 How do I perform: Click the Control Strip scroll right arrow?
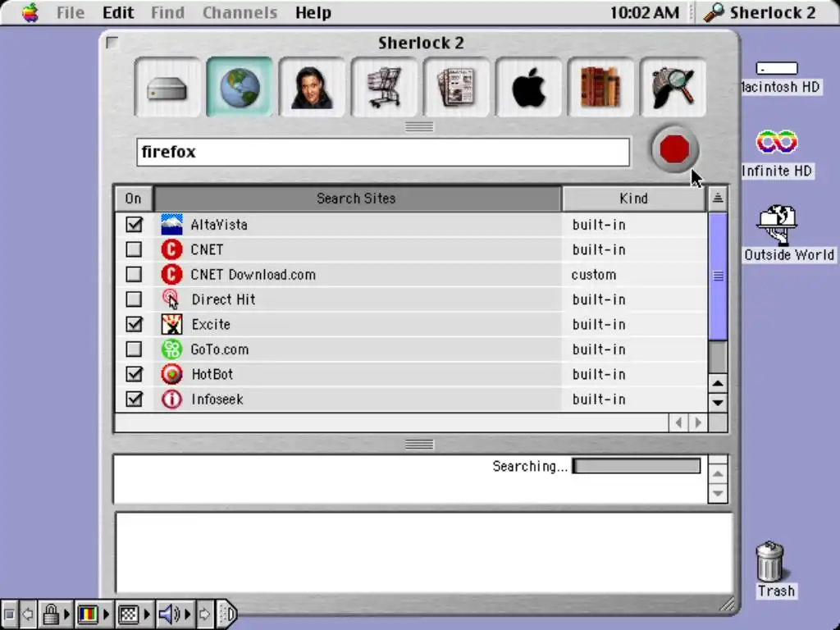click(x=204, y=614)
